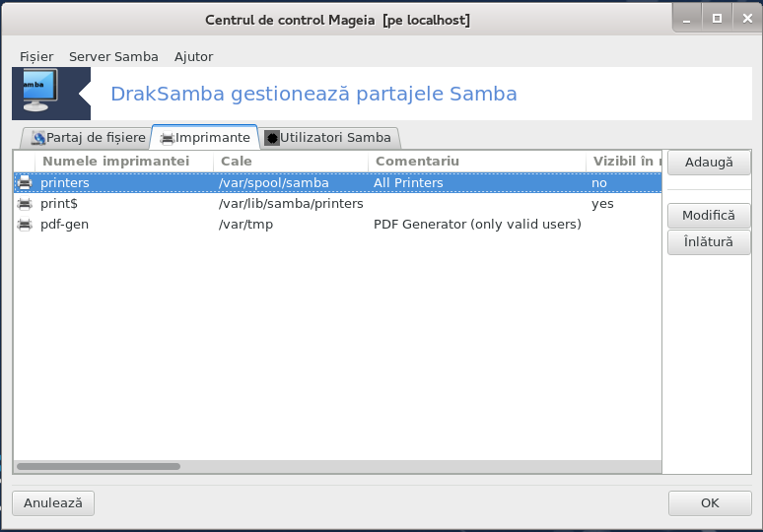Viewport: 763px width, 532px height.
Task: Click the /var/tmp path cell
Action: tap(245, 225)
